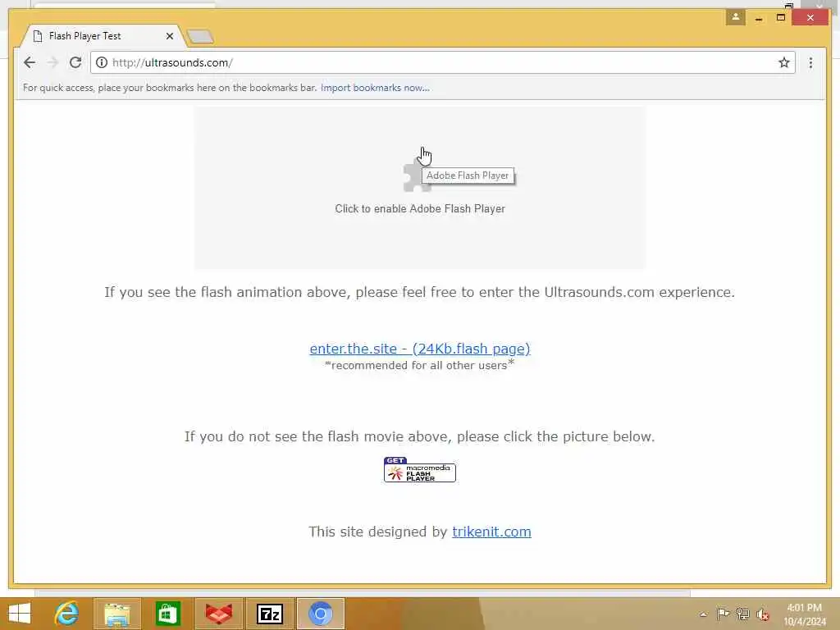The width and height of the screenshot is (840, 630).
Task: Open the Windows Store taskbar icon
Action: [167, 614]
